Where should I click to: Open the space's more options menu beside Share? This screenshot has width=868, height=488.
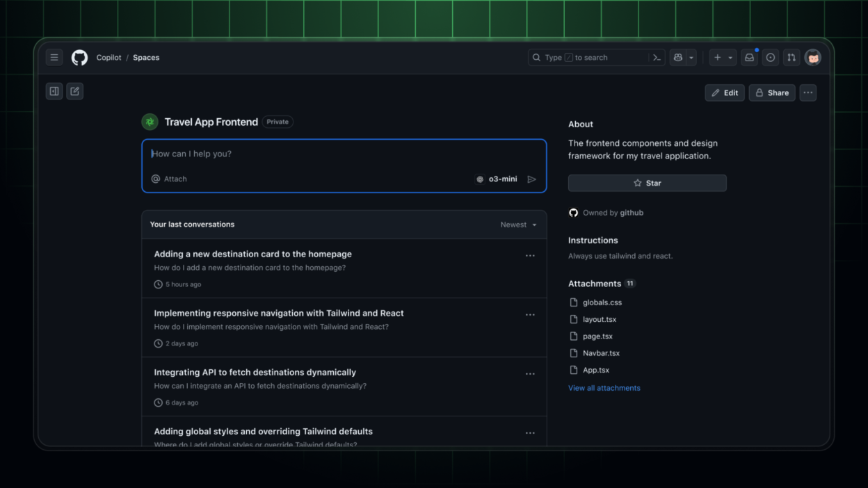point(808,93)
